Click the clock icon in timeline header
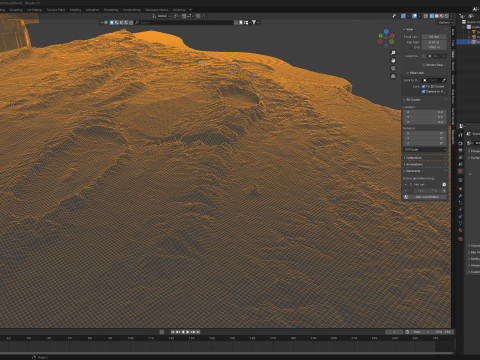Image resolution: width=480 pixels, height=360 pixels. pyautogui.click(x=407, y=332)
